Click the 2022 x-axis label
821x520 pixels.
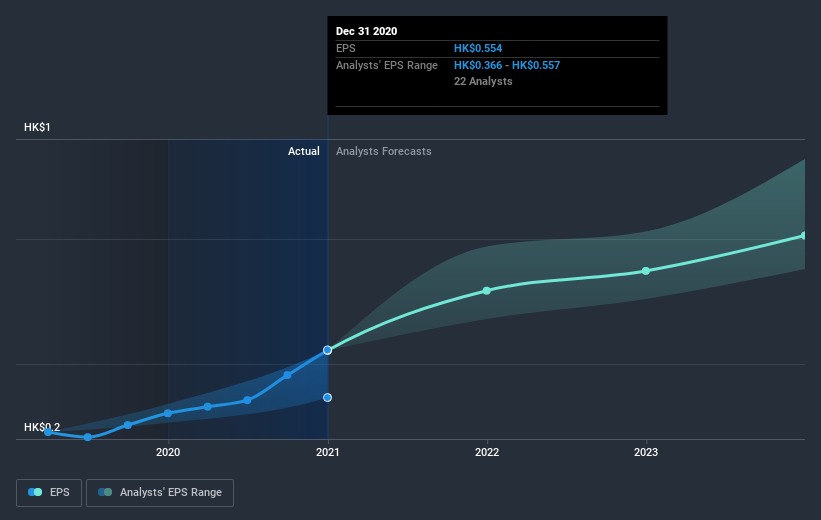click(486, 452)
